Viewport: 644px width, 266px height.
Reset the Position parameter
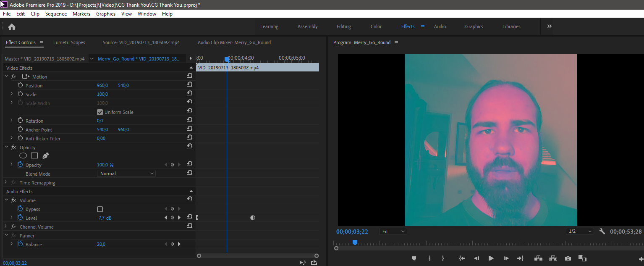pyautogui.click(x=190, y=84)
